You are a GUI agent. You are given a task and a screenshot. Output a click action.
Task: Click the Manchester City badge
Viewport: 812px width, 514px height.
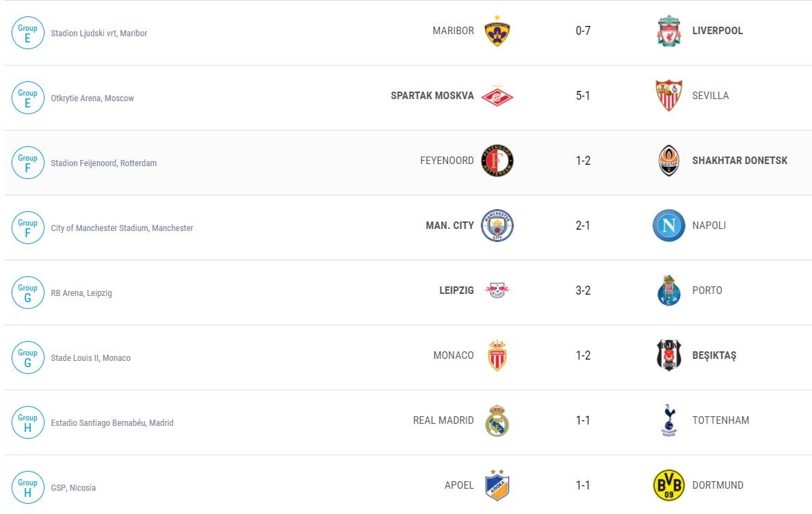pyautogui.click(x=497, y=226)
